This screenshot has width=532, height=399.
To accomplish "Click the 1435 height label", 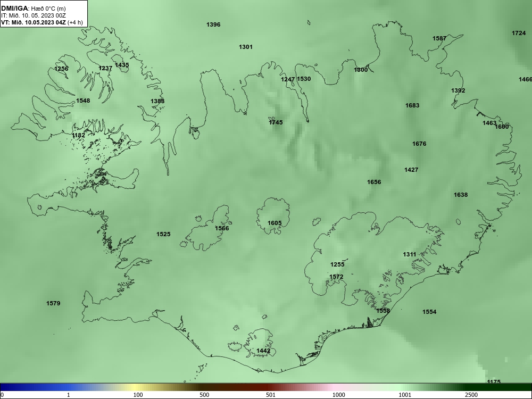I will (x=122, y=65).
